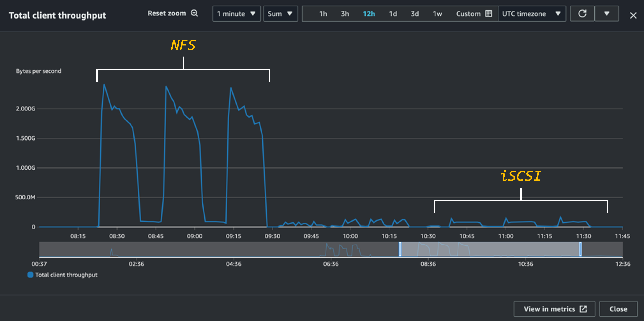
Task: Switch to the 3d time range
Action: click(415, 14)
